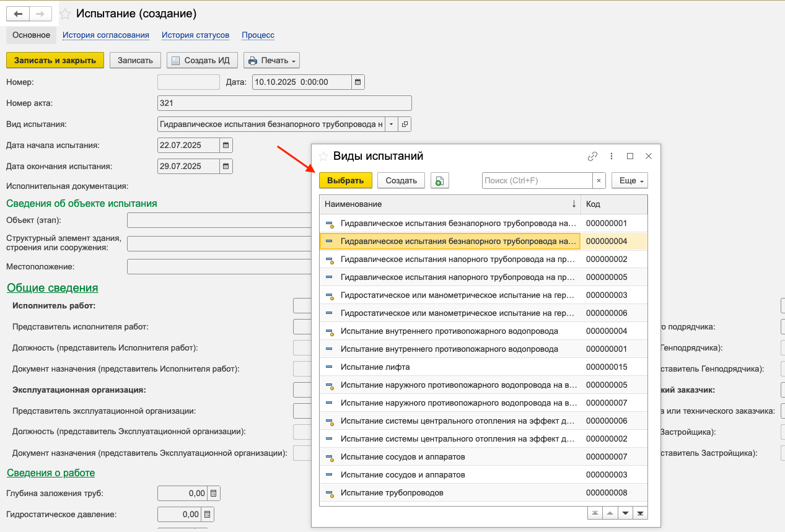Sort list by Наименование column header
Image resolution: width=785 pixels, height=532 pixels.
pos(449,204)
